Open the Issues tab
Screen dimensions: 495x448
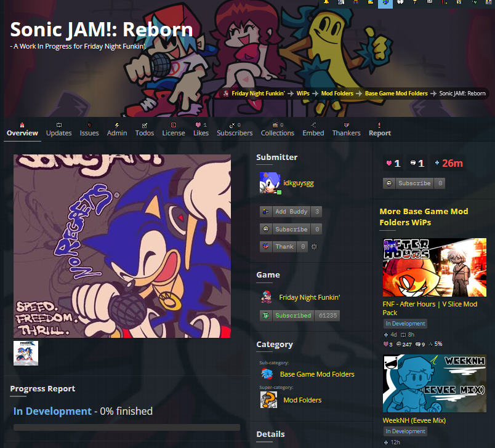89,130
